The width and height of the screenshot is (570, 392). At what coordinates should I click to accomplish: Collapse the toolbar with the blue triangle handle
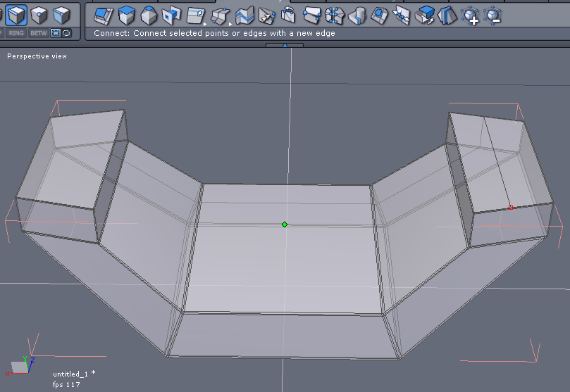(x=285, y=45)
